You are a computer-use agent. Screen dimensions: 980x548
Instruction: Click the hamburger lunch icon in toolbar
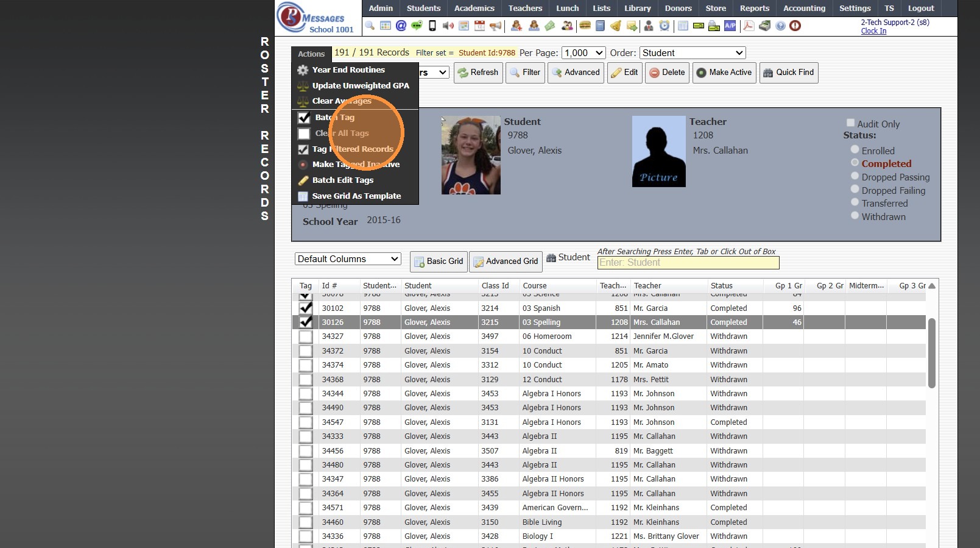(585, 26)
